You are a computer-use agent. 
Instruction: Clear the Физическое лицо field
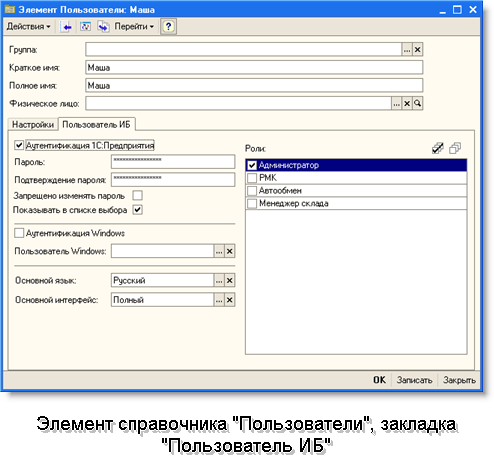click(x=407, y=104)
